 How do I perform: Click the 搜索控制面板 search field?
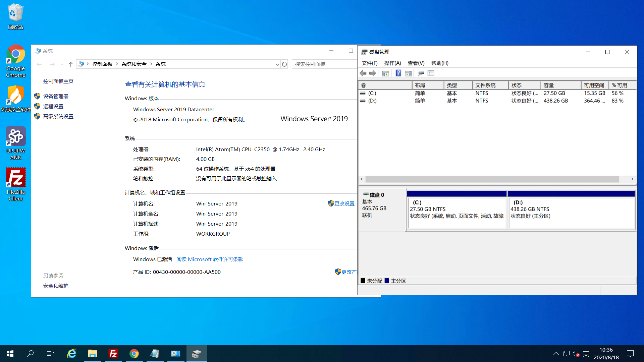click(324, 64)
